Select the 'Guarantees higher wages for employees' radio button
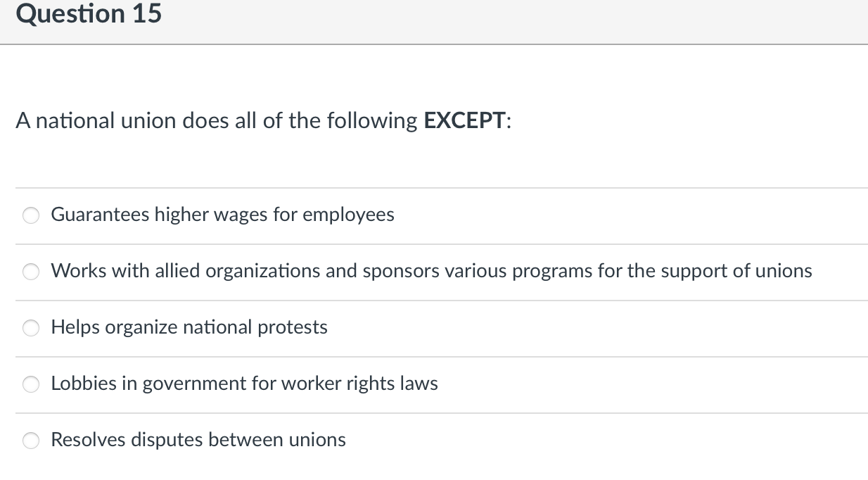868x480 pixels. [30, 215]
